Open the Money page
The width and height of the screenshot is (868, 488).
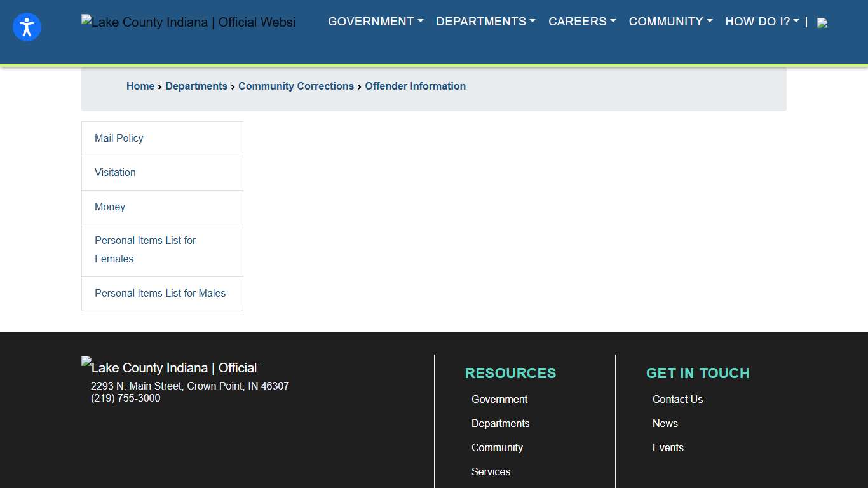[x=110, y=207]
